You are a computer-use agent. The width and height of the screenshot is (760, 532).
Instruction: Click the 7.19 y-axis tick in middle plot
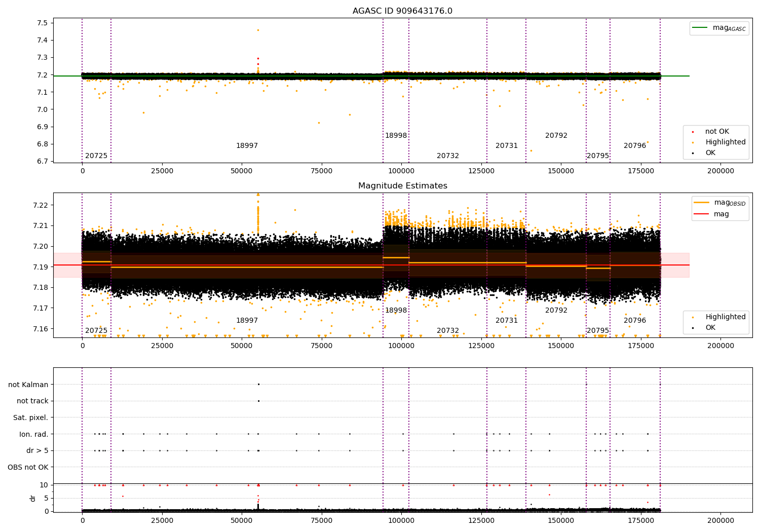click(x=40, y=267)
